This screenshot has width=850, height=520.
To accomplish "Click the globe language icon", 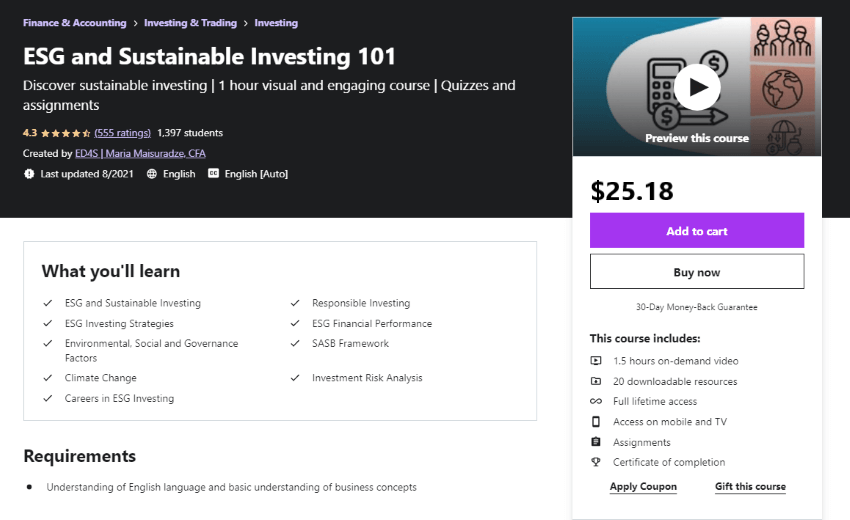I will click(152, 174).
